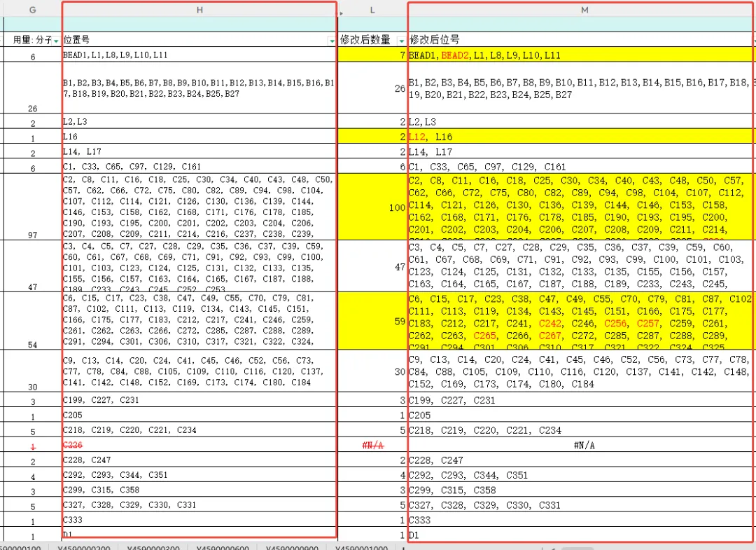This screenshot has height=550, width=756.
Task: Select cell L2, L3 in column M
Action: [x=581, y=122]
